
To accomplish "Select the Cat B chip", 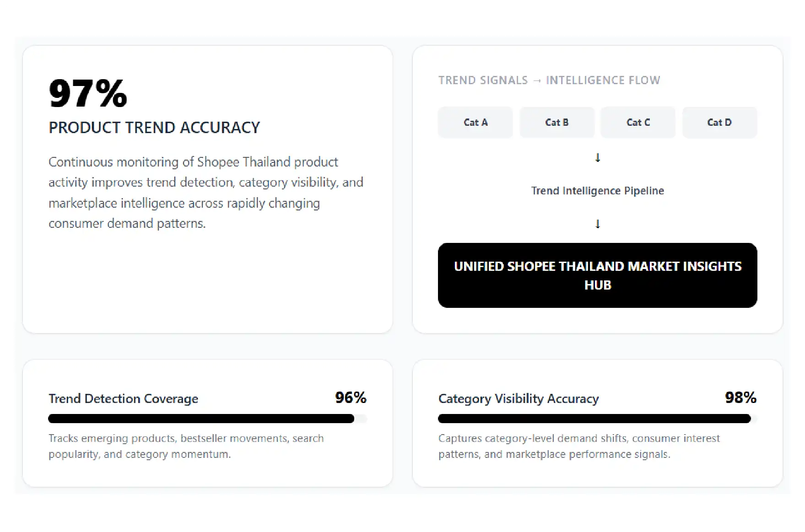I will click(556, 122).
